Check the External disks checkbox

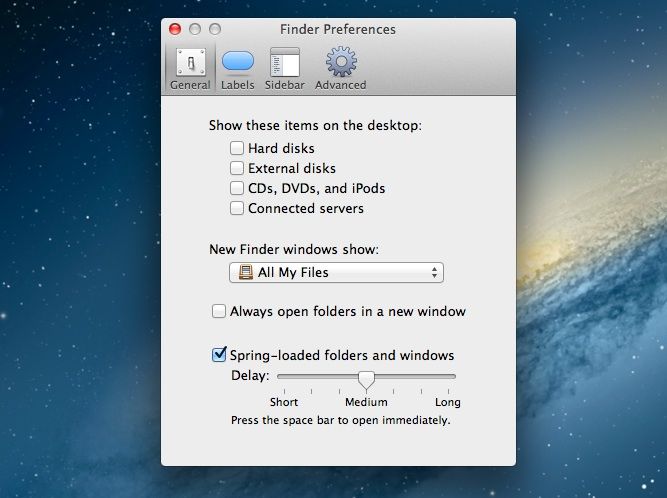click(237, 168)
